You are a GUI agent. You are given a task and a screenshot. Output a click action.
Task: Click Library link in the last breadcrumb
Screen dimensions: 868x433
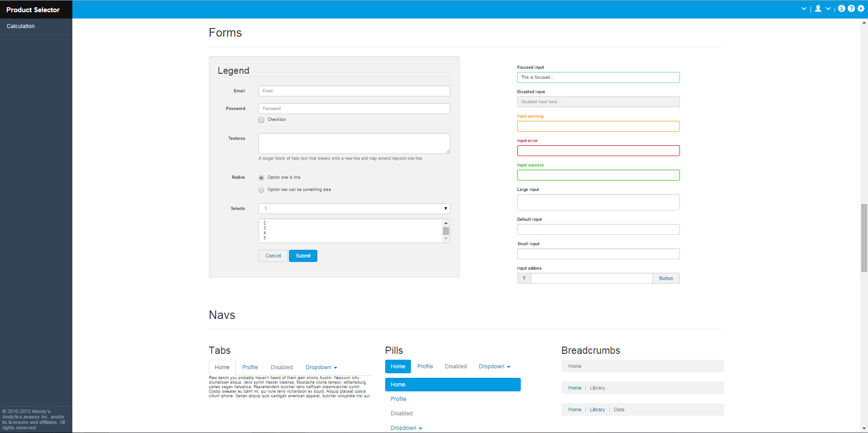tap(597, 409)
